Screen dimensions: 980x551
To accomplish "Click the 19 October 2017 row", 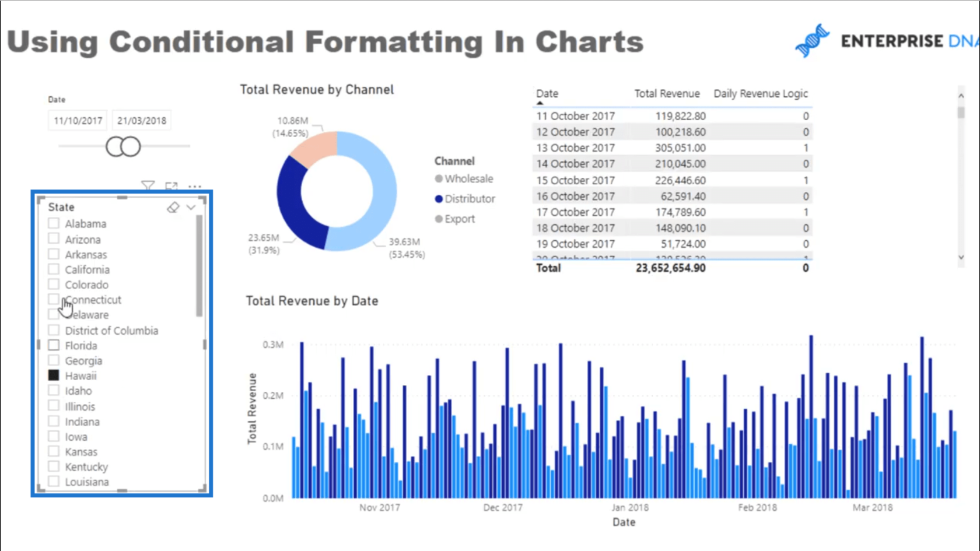I will click(672, 244).
